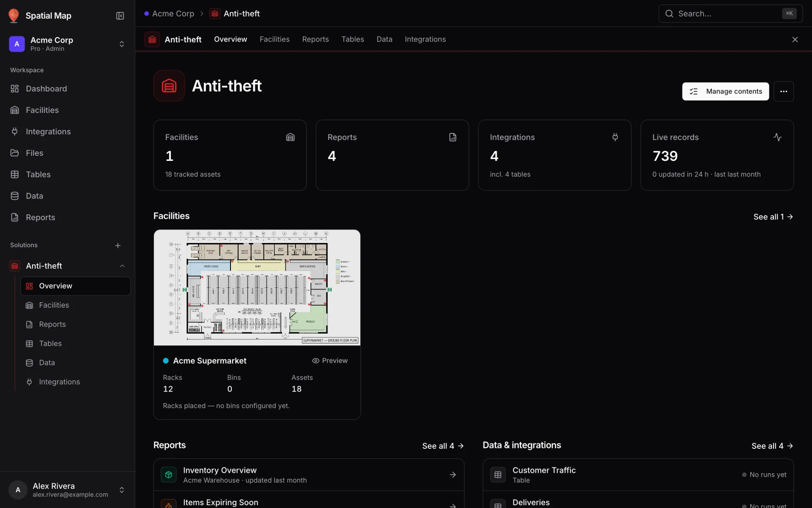This screenshot has width=812, height=508.
Task: Select Data under the Anti-theft solution
Action: point(76,363)
